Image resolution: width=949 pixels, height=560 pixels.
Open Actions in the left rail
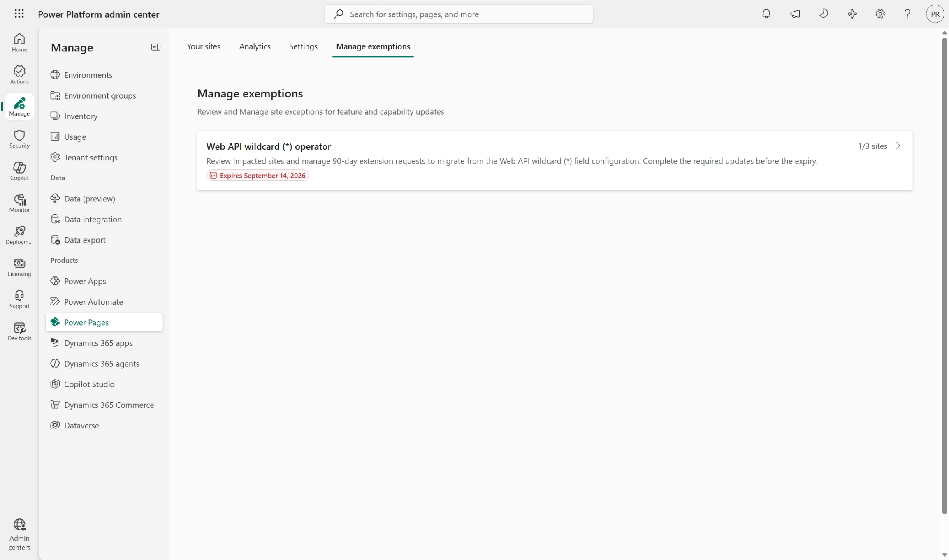tap(19, 75)
